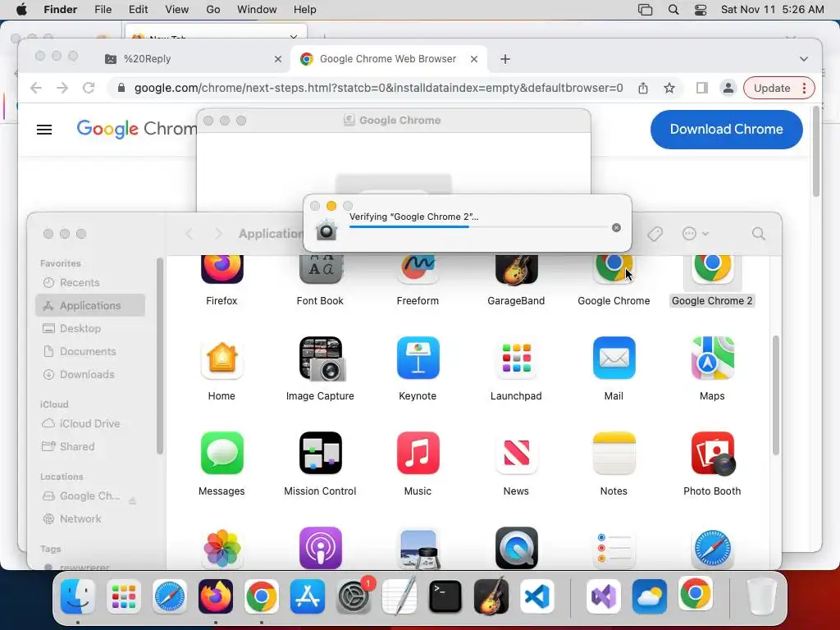Select the Mission Control app icon
This screenshot has width=840, height=630.
(321, 453)
